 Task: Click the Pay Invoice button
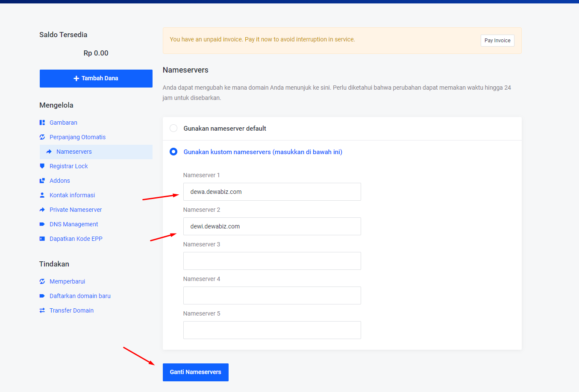point(497,41)
